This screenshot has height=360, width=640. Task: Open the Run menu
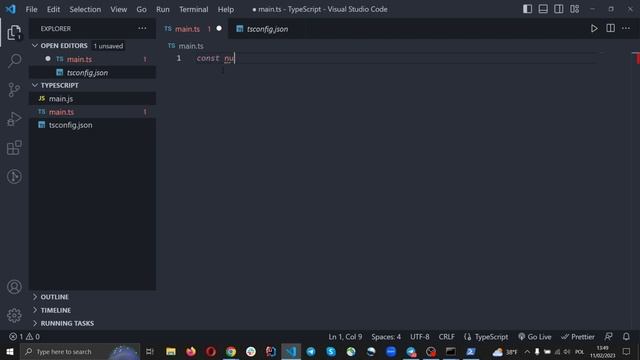pos(162,9)
